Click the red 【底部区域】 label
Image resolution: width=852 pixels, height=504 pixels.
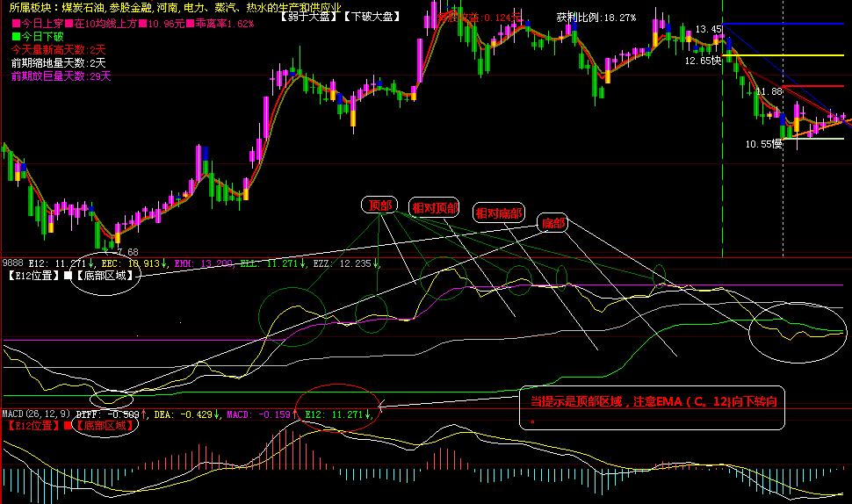tap(105, 425)
